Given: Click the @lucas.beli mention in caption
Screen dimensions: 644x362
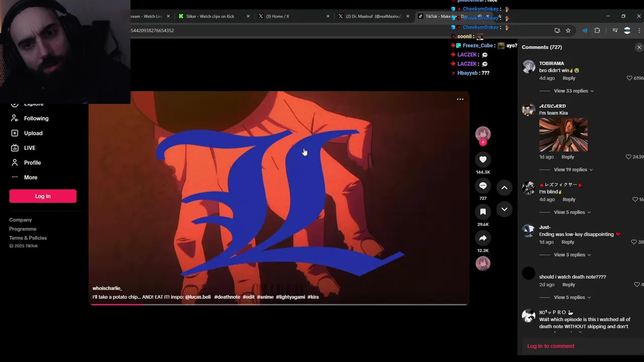Looking at the screenshot, I should pyautogui.click(x=198, y=297).
